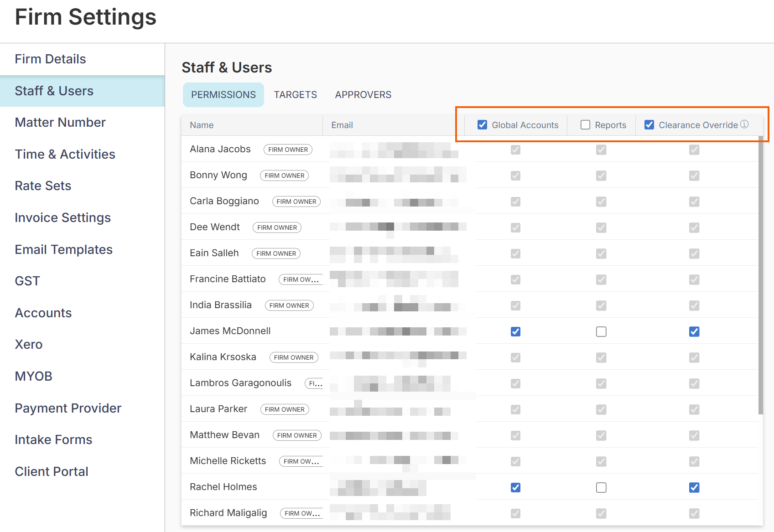Uncheck the Clearance Override header checkbox
This screenshot has width=774, height=532.
(x=649, y=125)
